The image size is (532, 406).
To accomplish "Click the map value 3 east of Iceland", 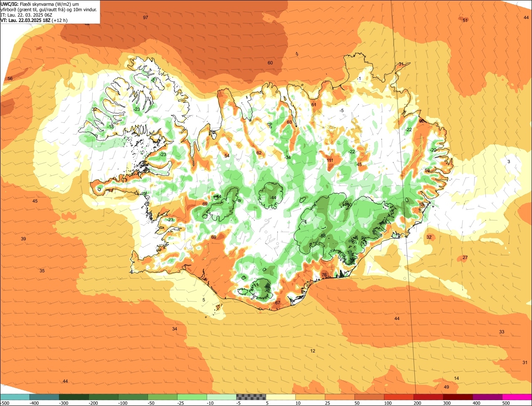I will point(509,161).
